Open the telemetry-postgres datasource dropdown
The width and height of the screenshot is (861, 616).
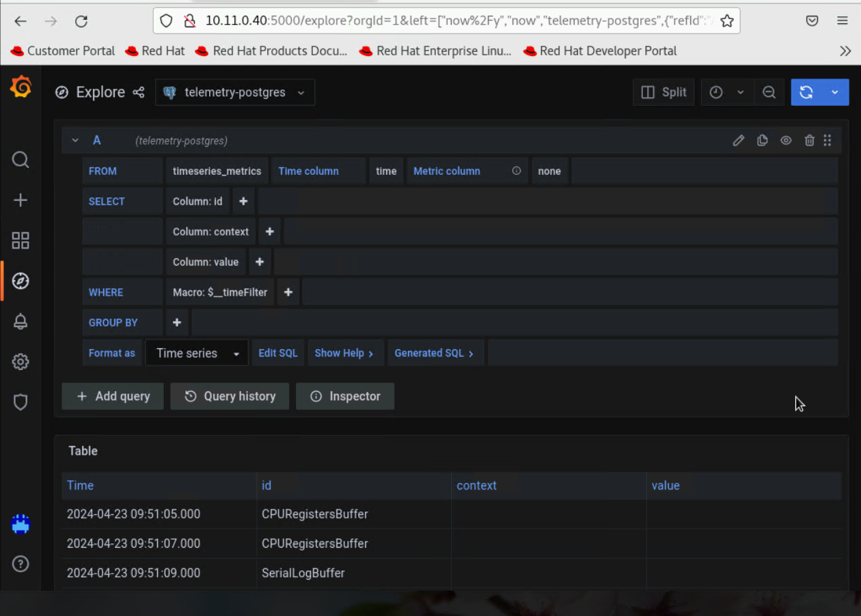click(235, 92)
